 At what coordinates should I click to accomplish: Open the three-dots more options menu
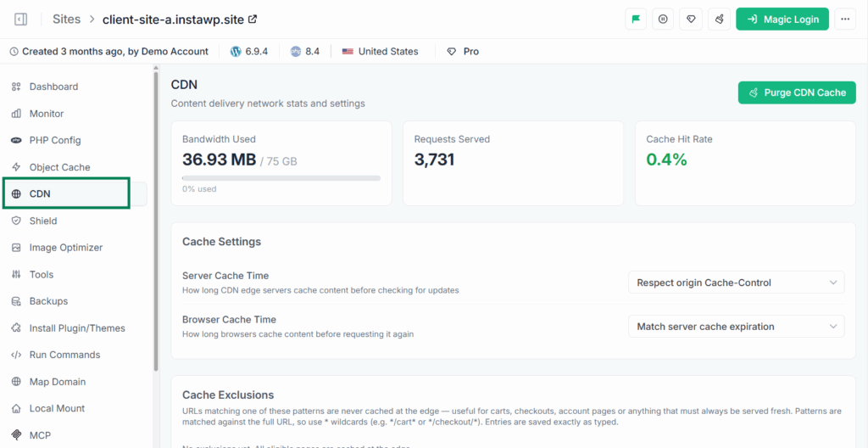pos(845,19)
